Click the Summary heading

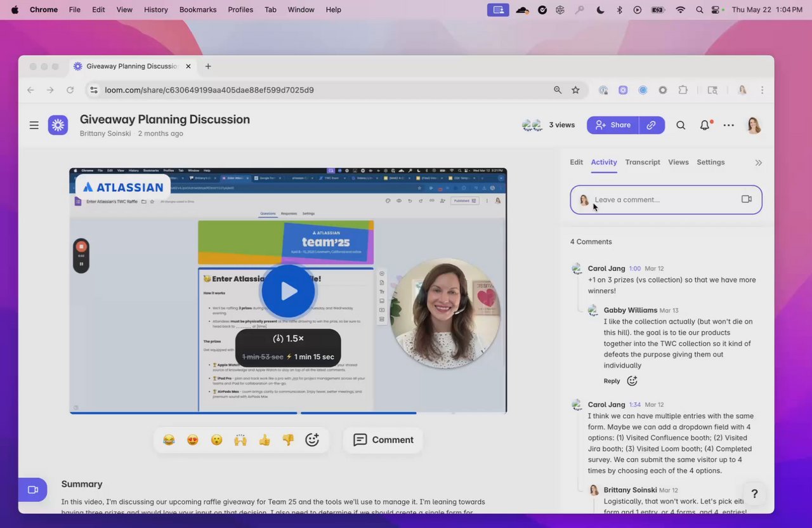click(x=82, y=484)
